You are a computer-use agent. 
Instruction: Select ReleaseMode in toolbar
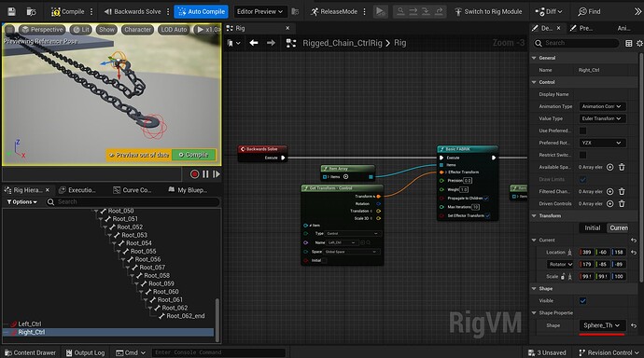coord(334,11)
